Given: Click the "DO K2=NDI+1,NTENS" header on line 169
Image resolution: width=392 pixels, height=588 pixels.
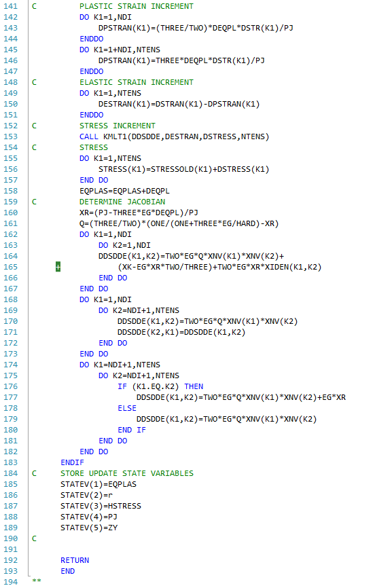Looking at the screenshot, I should pos(139,311).
